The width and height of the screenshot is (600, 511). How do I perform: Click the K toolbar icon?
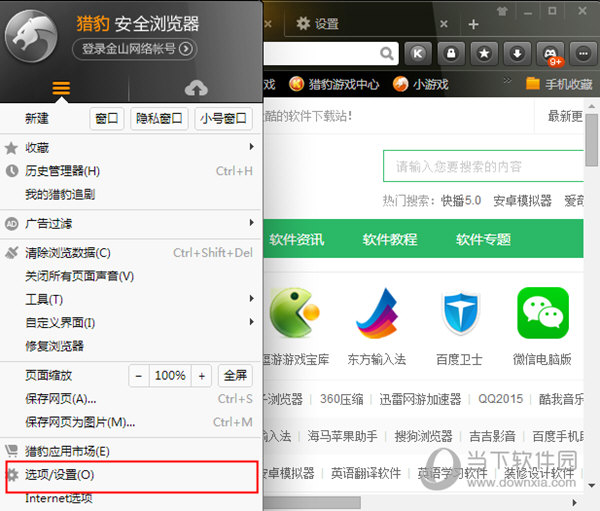point(419,53)
